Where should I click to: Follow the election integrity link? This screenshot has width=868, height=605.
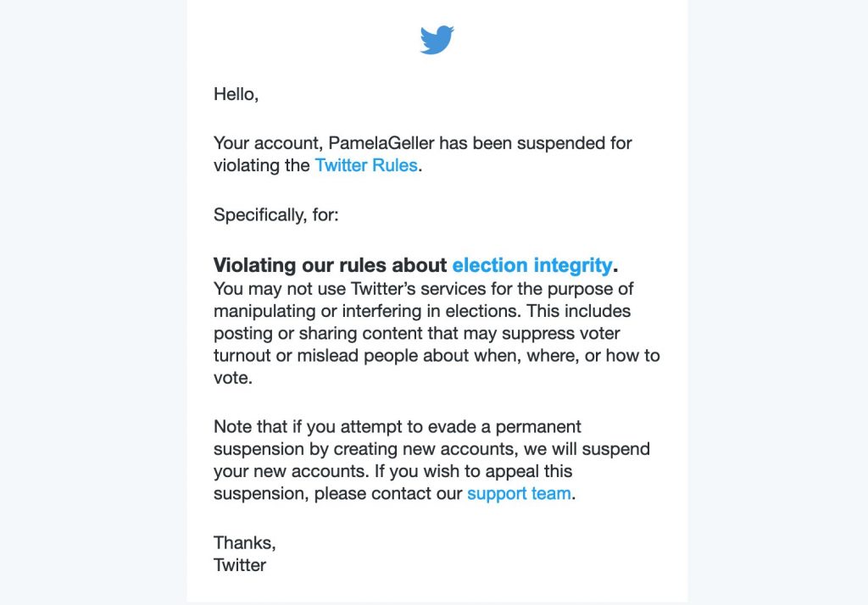point(532,265)
